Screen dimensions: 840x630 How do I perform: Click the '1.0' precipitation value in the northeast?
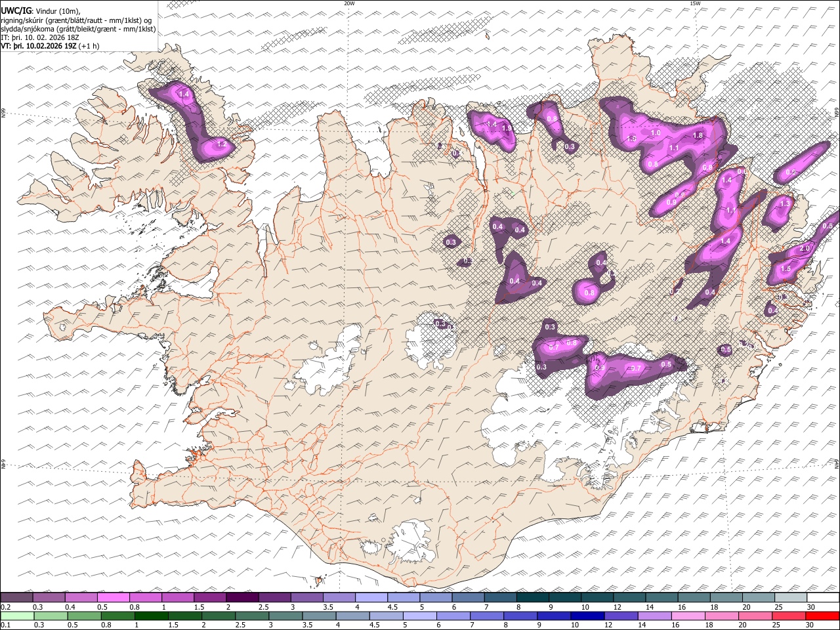click(x=655, y=133)
